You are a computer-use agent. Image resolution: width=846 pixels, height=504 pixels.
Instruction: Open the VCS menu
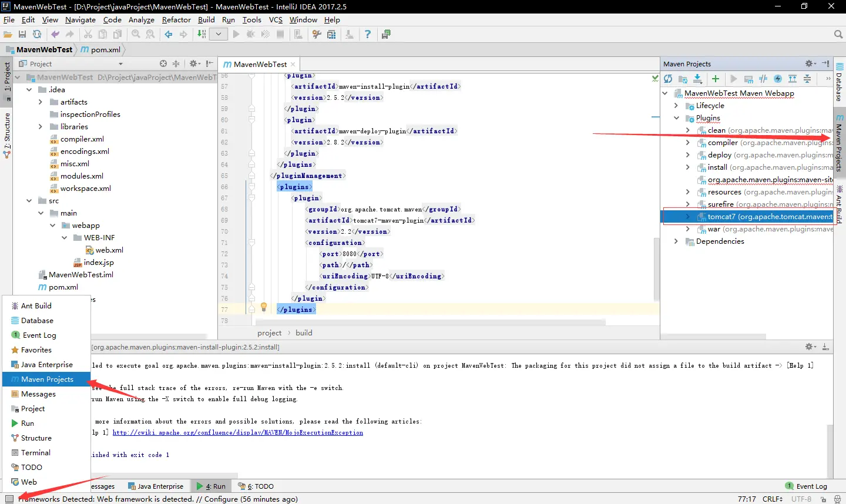[x=276, y=20]
